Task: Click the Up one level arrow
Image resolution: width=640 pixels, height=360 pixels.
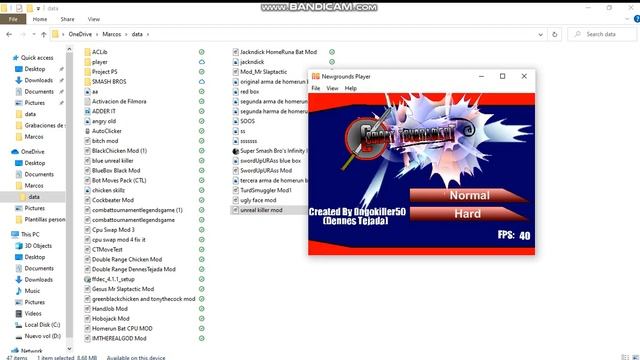Action: click(x=44, y=34)
